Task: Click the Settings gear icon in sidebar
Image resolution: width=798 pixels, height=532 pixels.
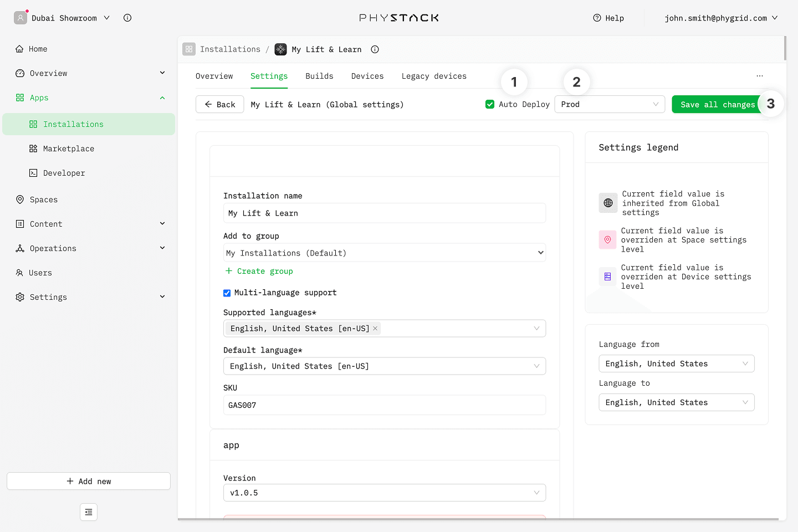Action: [20, 297]
